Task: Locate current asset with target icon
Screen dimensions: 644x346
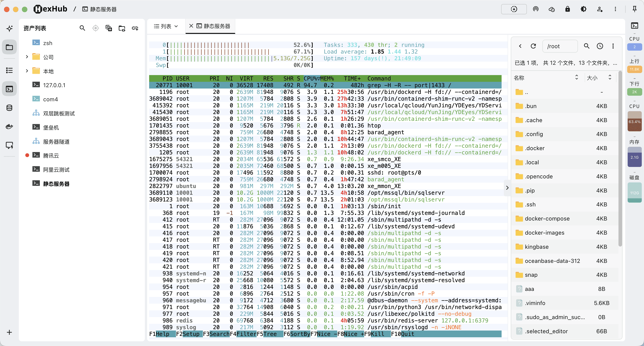Action: coord(95,28)
